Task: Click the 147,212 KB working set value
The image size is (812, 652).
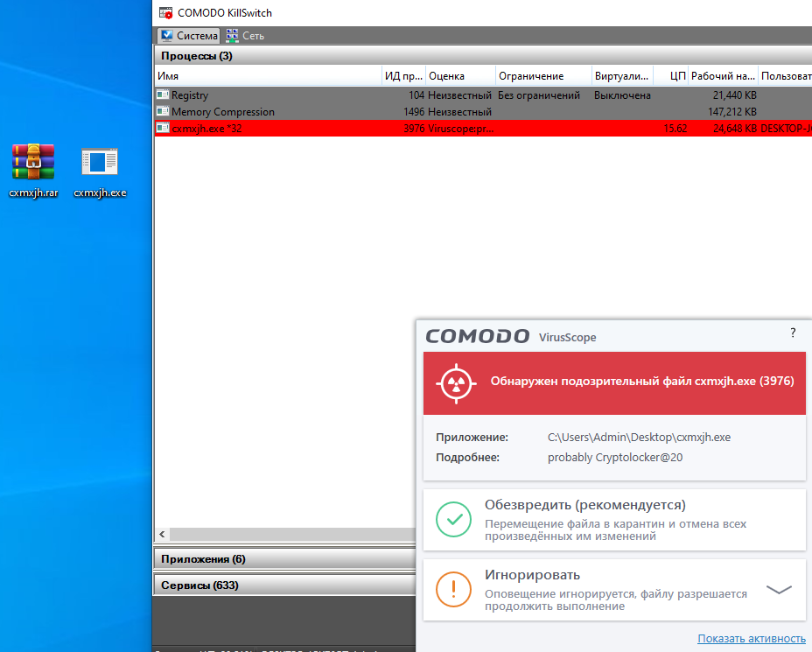Action: (732, 112)
